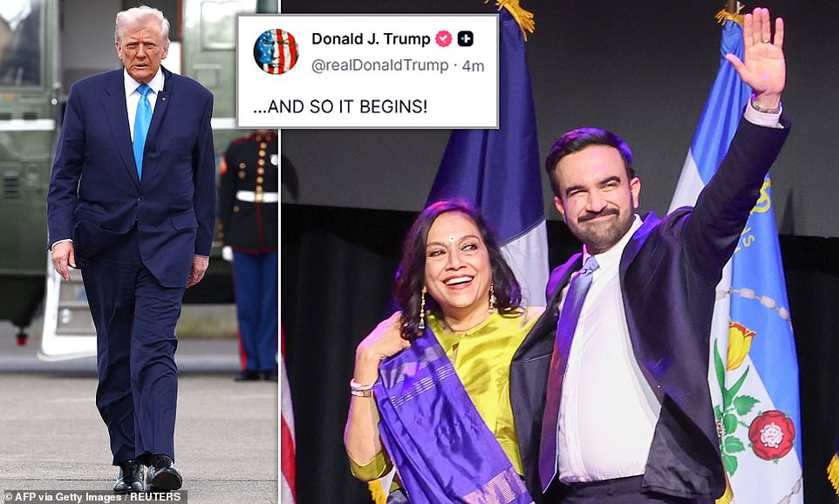The height and width of the screenshot is (504, 839).
Task: Click the Marine guard in dress uniform
Action: tap(250, 251)
